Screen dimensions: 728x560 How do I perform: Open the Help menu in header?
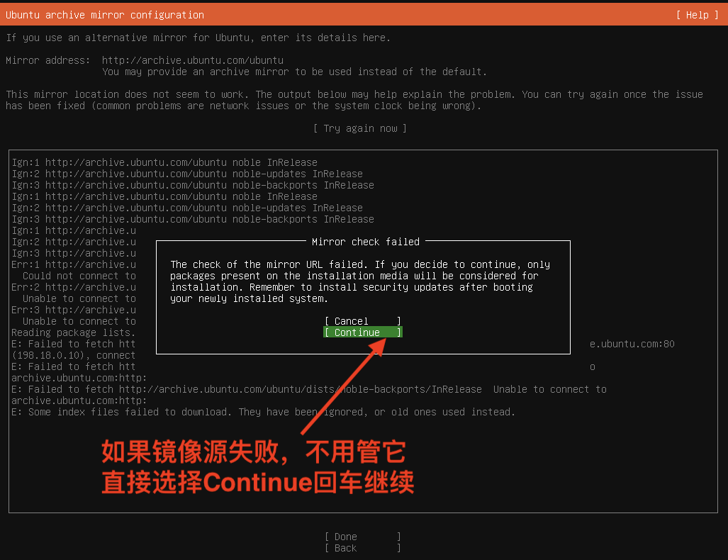pyautogui.click(x=698, y=15)
